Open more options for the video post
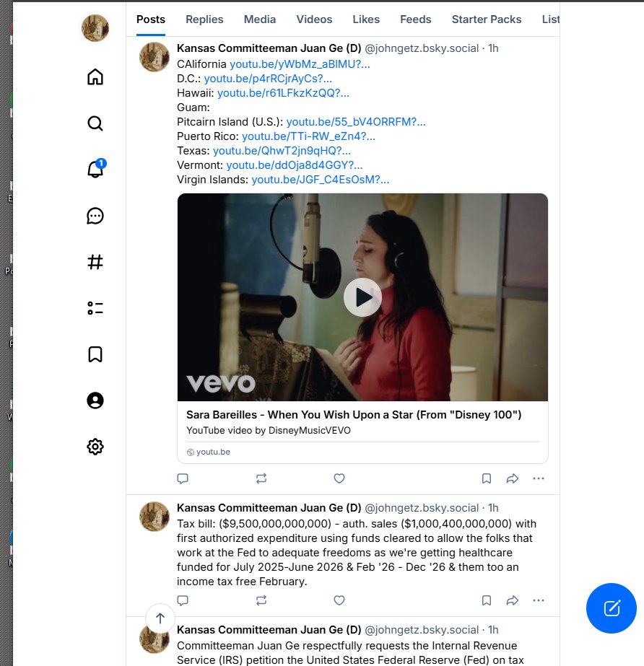 (x=539, y=478)
